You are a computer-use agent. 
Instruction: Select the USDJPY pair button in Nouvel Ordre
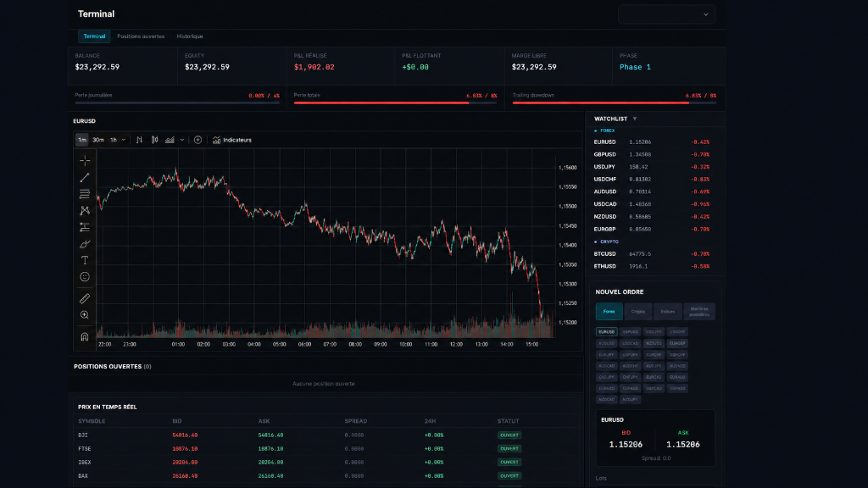pyautogui.click(x=654, y=332)
